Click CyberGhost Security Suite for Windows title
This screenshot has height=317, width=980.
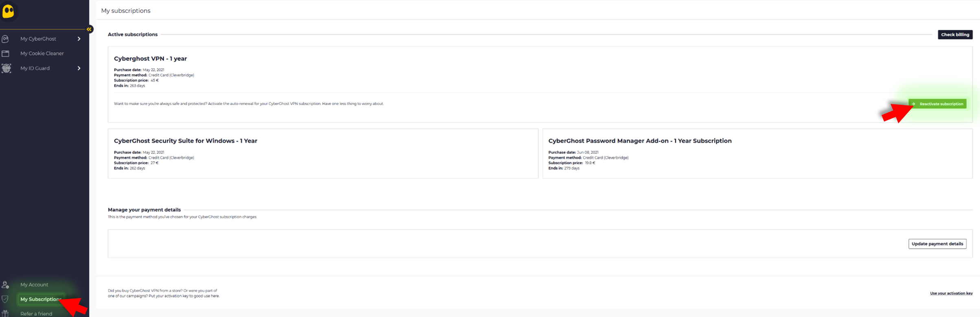click(x=185, y=141)
